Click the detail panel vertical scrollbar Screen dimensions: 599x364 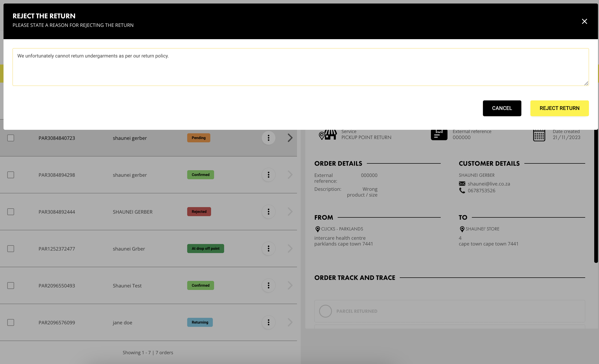pos(596,196)
